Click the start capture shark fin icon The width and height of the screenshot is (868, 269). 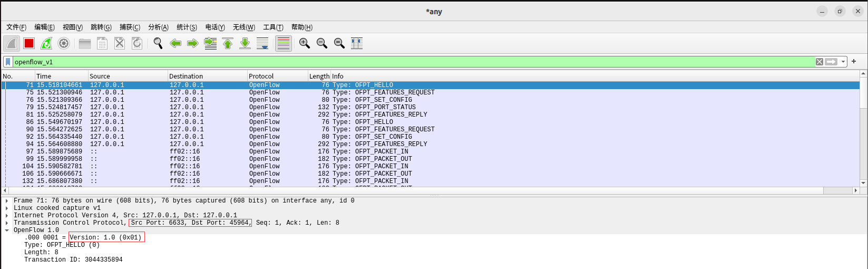click(12, 43)
